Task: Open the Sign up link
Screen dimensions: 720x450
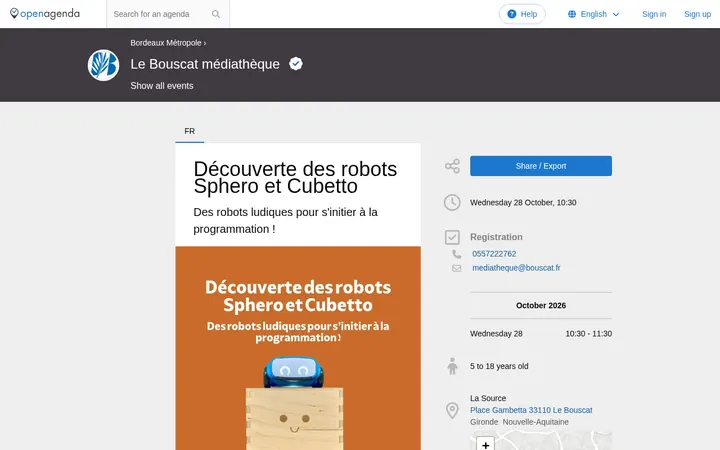Action: [x=697, y=14]
